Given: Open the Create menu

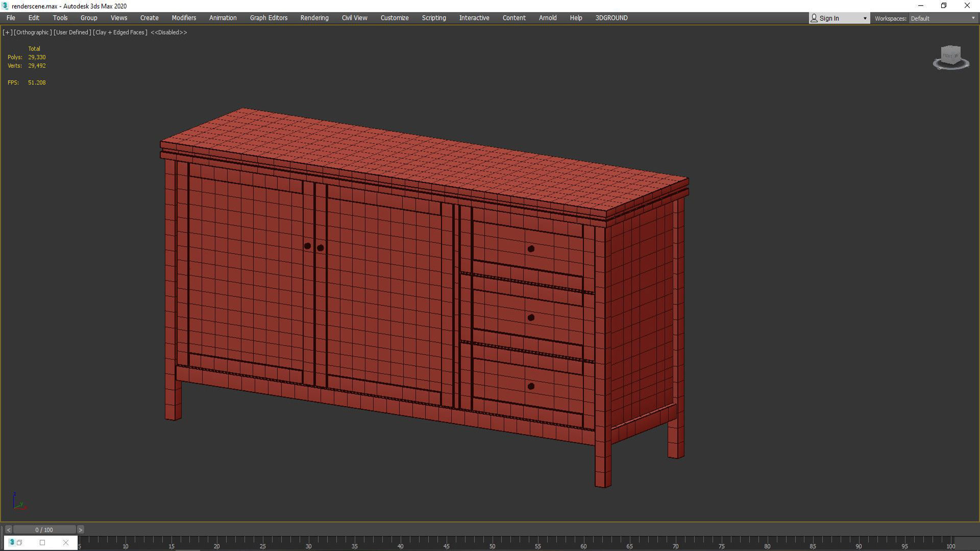Looking at the screenshot, I should pos(150,18).
